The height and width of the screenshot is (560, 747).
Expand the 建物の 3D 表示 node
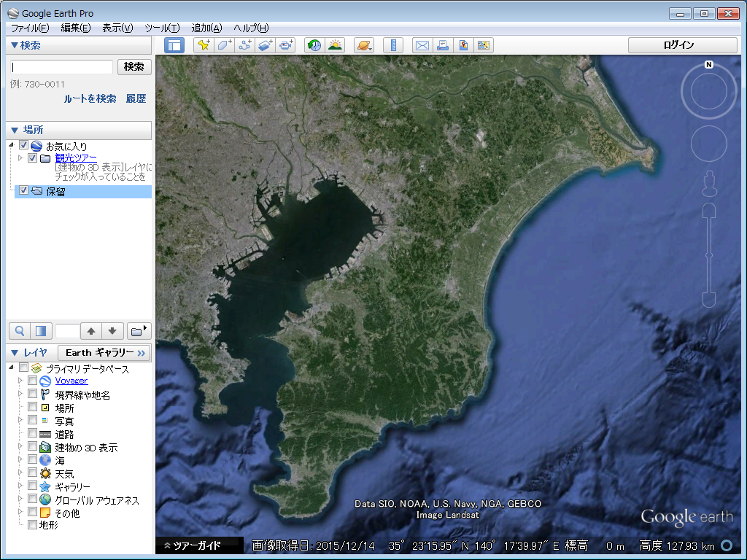tap(20, 446)
